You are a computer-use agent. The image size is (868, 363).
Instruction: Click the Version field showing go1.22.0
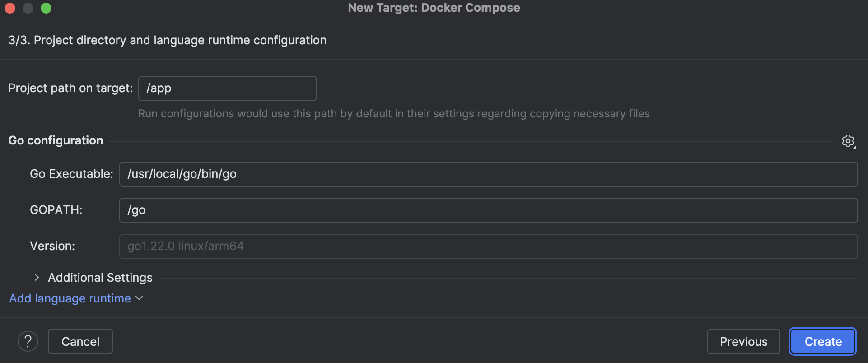tap(488, 247)
